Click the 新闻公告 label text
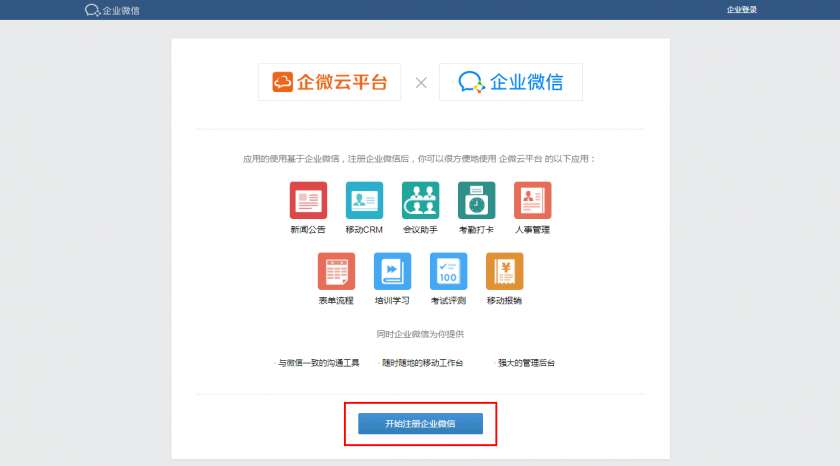The image size is (840, 466). (x=308, y=230)
